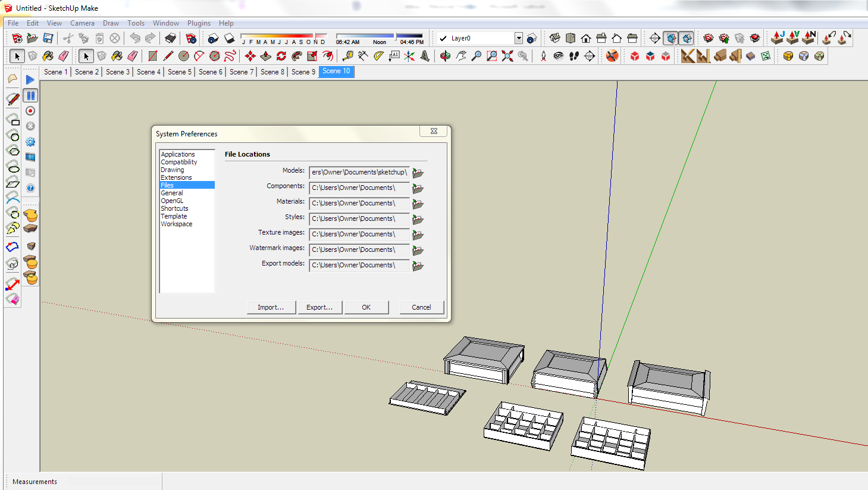This screenshot has height=490, width=868.
Task: Click Cancel in System Preferences
Action: click(x=421, y=307)
